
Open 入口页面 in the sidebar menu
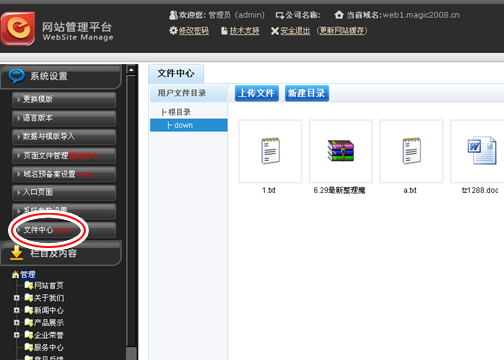click(64, 193)
